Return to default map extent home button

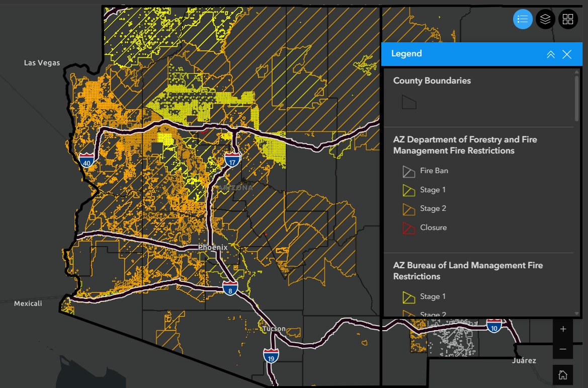pos(563,375)
